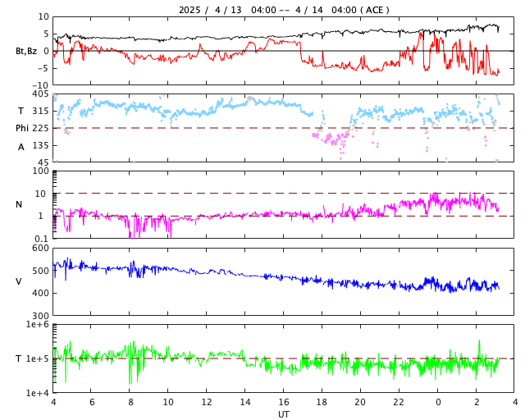Click the 'Bt,Bz' axis label
The height and width of the screenshot is (420, 525).
point(26,51)
